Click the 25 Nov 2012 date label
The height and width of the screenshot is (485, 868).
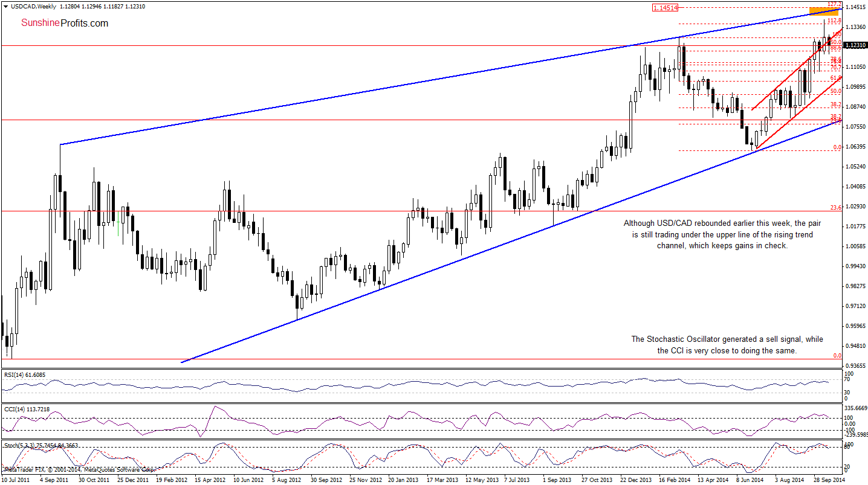(x=364, y=480)
